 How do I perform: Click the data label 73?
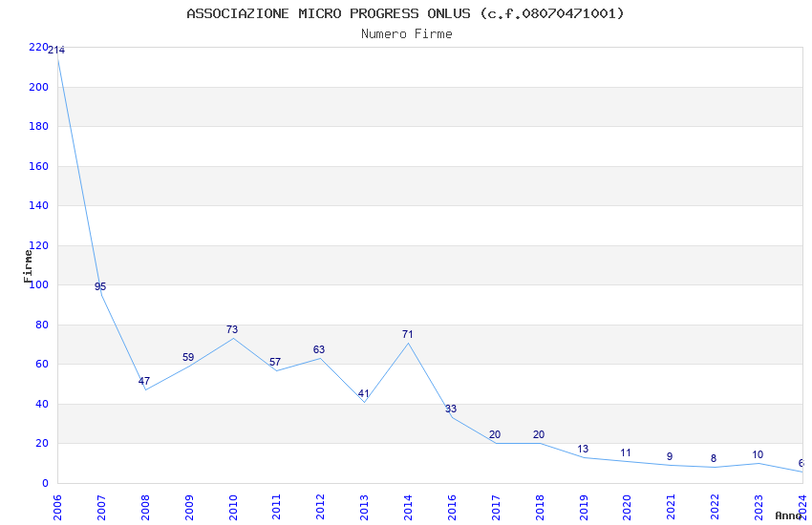232,329
